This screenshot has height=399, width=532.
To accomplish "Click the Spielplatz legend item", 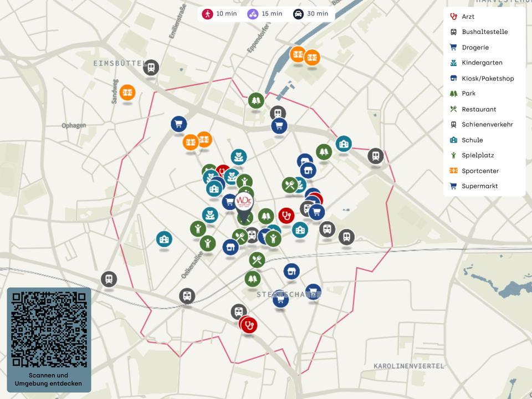I will click(477, 155).
